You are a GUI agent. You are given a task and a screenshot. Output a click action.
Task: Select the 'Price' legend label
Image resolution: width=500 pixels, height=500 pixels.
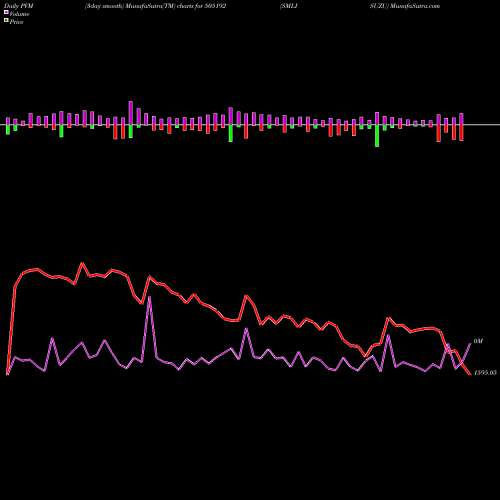[17, 22]
